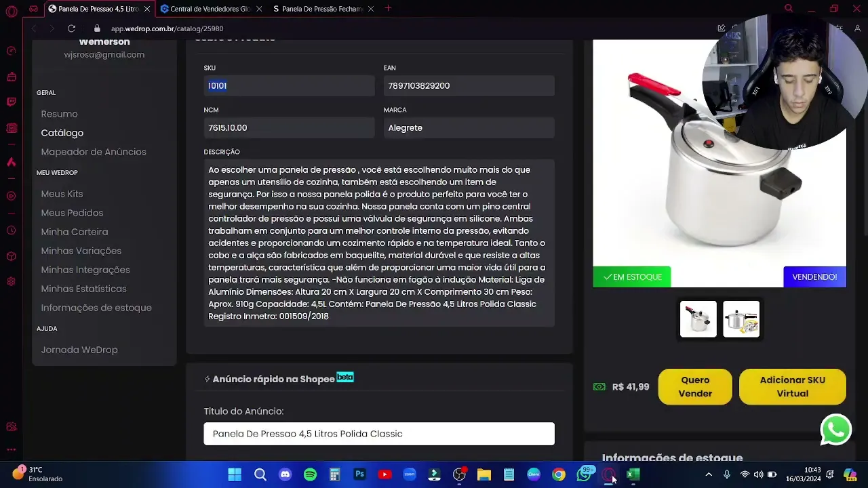Open clock showing 10:43 16/03/2024

[x=804, y=474]
